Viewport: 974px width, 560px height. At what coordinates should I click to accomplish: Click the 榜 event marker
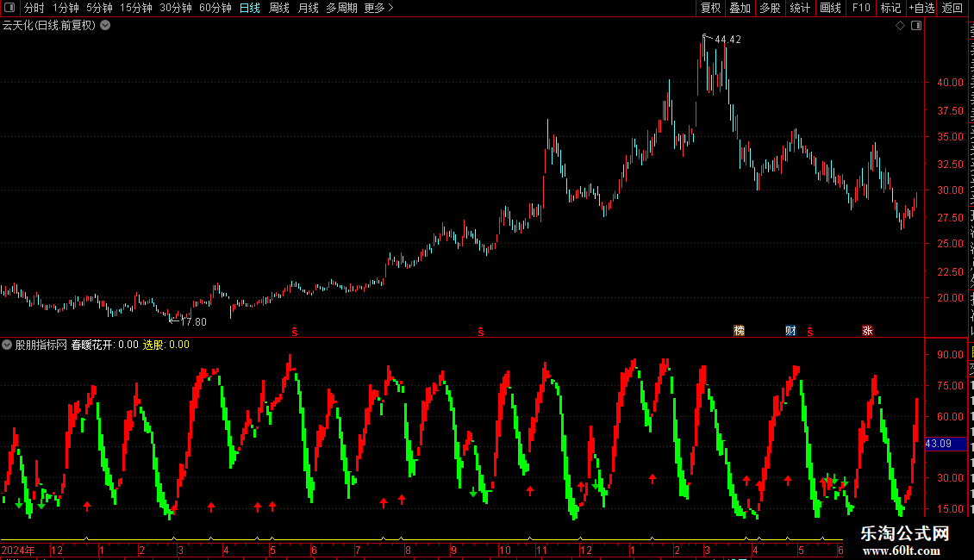740,330
